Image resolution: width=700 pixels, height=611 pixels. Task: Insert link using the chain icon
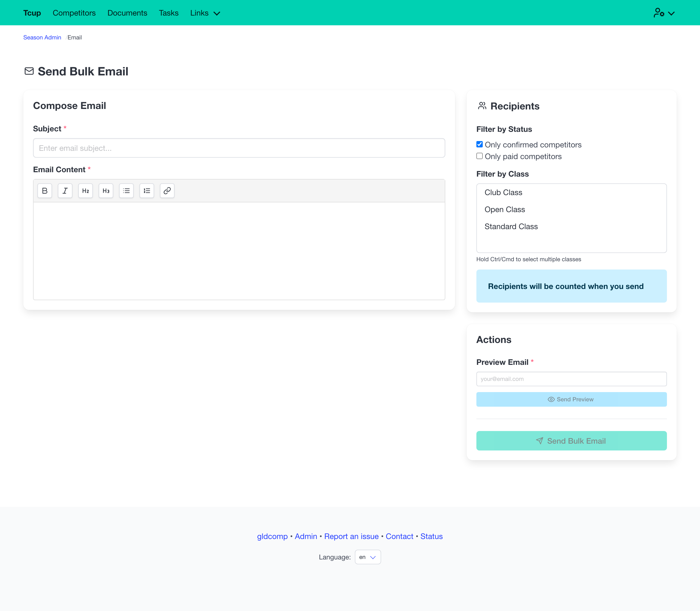click(x=167, y=191)
